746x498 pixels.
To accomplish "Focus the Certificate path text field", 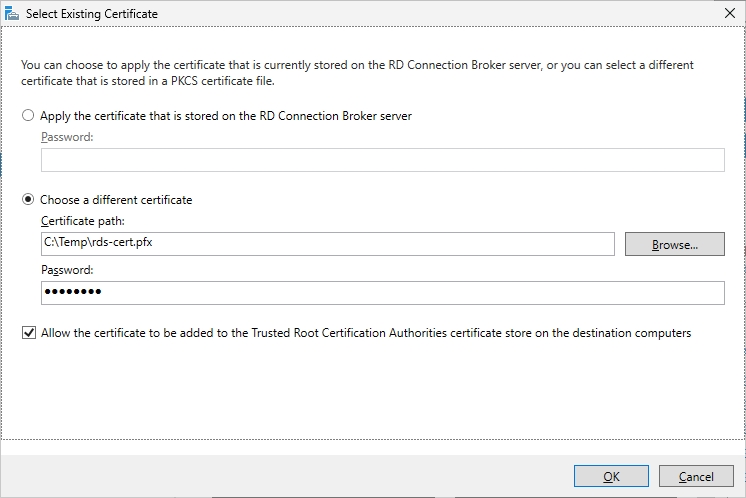I will pos(327,244).
